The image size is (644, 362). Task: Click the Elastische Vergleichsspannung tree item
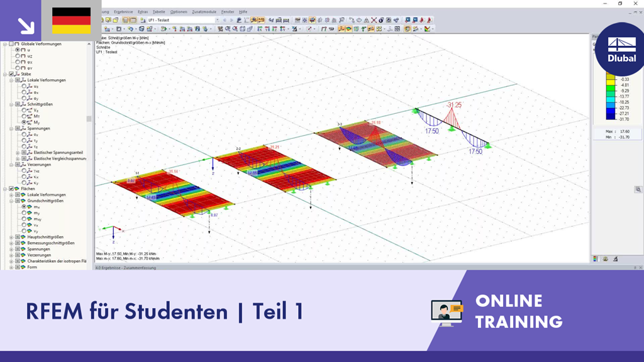click(60, 158)
